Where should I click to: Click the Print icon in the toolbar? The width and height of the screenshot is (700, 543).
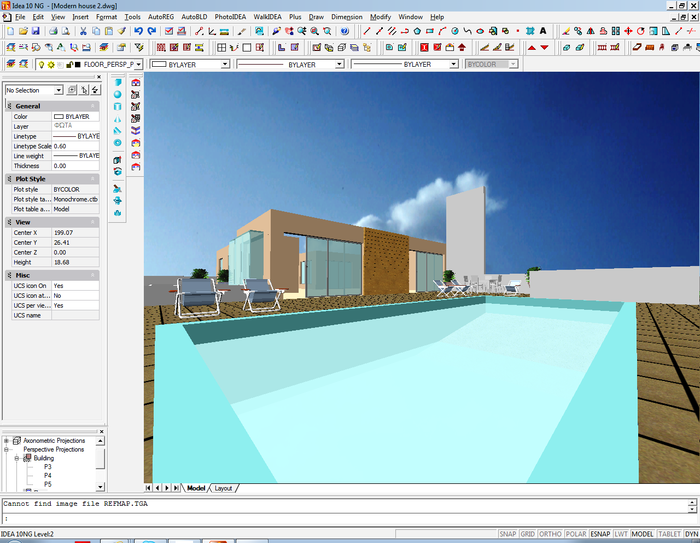[x=53, y=31]
